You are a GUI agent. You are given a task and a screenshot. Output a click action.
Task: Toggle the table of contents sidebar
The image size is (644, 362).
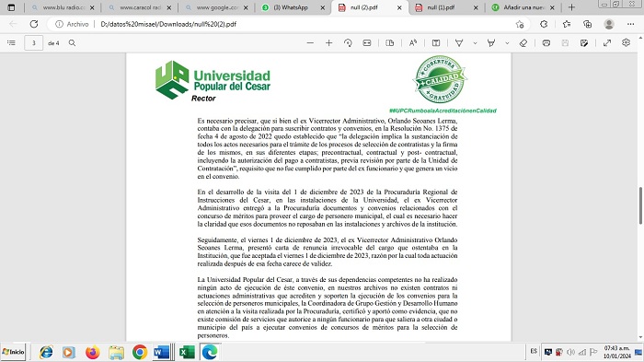point(11,42)
